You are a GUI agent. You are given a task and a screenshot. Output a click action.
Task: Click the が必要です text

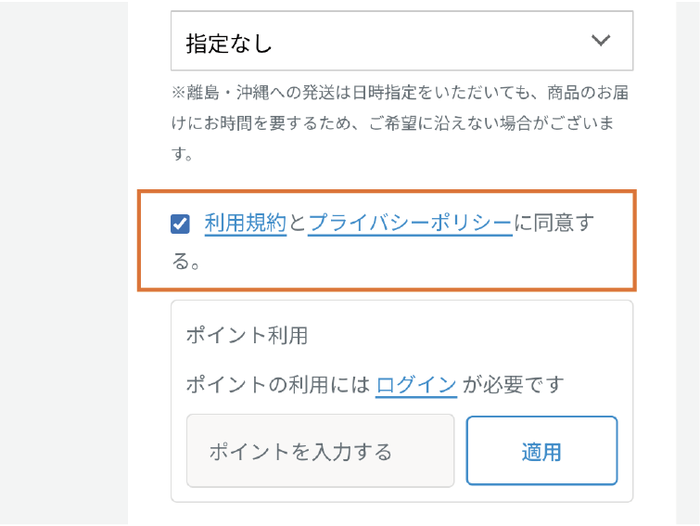coord(517,384)
